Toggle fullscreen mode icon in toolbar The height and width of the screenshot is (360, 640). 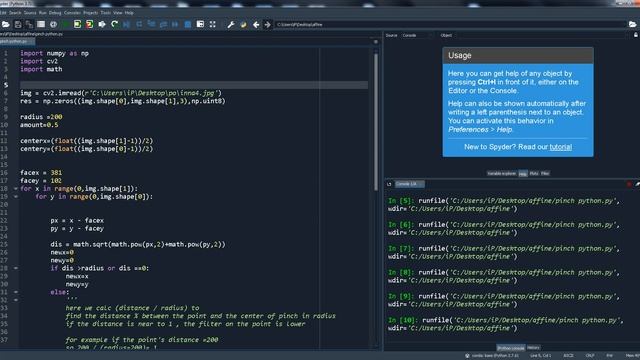pyautogui.click(x=213, y=24)
